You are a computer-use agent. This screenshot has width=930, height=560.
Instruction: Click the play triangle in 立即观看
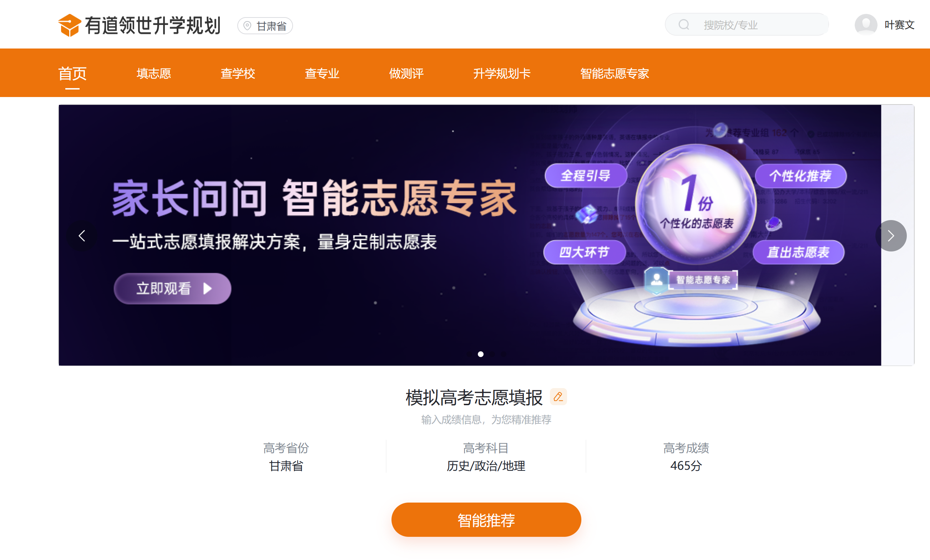pos(208,289)
